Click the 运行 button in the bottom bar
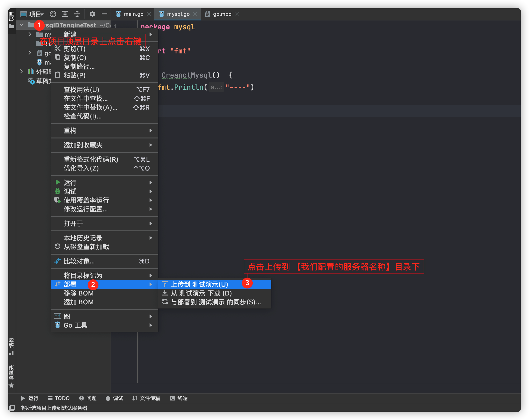The height and width of the screenshot is (420, 529). [30, 398]
